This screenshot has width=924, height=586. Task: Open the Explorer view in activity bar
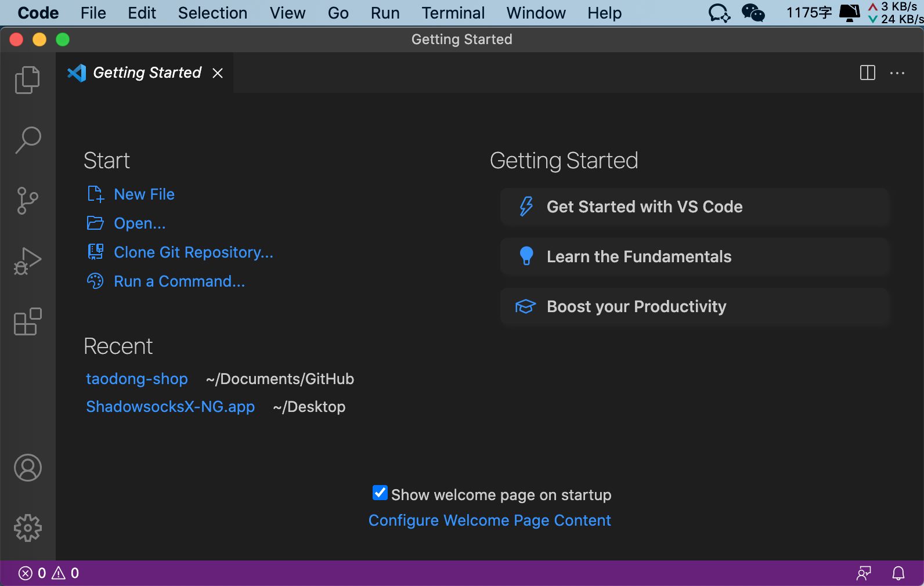pos(27,79)
